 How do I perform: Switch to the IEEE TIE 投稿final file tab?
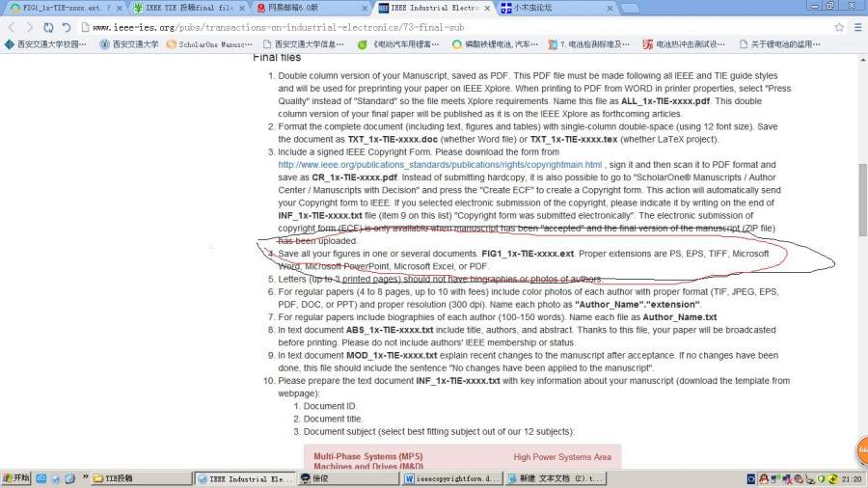188,8
